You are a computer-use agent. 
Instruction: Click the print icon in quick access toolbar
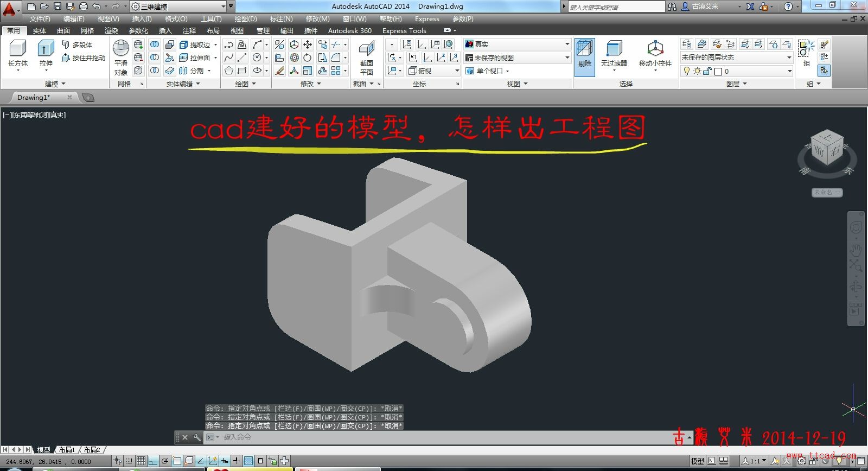coord(83,7)
